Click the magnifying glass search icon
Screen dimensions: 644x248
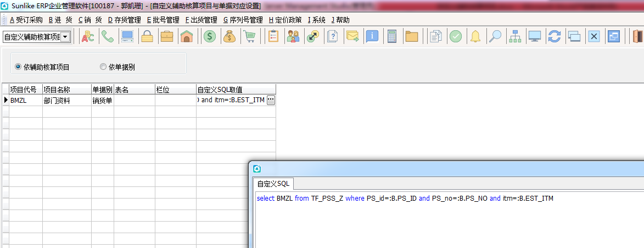(x=495, y=37)
